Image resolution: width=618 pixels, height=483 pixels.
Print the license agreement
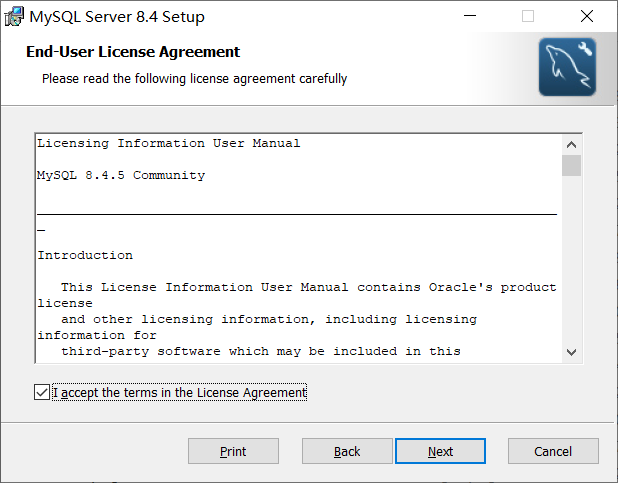[233, 451]
